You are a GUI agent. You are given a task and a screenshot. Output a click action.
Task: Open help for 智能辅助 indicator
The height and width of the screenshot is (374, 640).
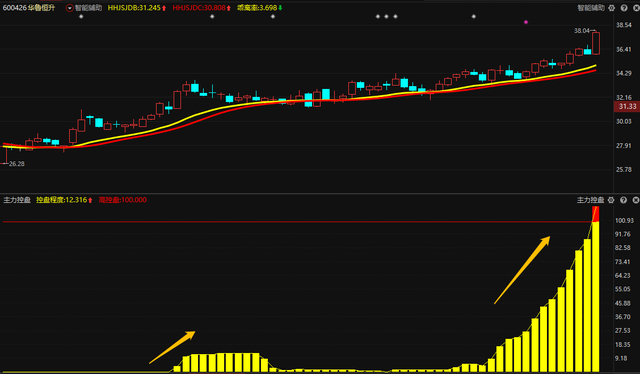pyautogui.click(x=624, y=8)
